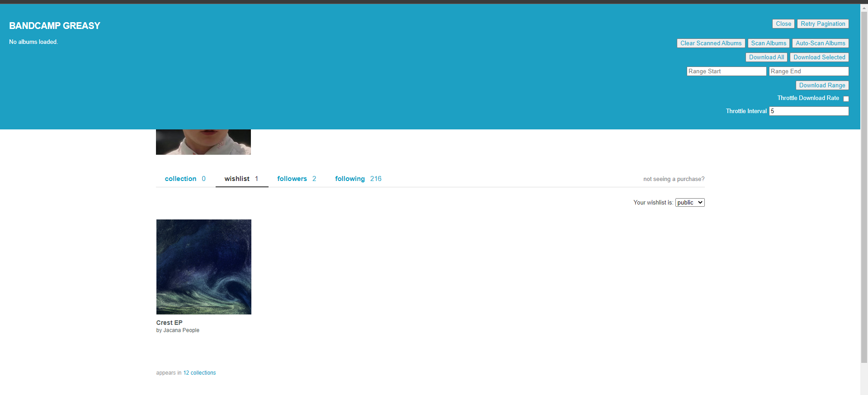This screenshot has height=395, width=868.
Task: Click the Retry Pagination button
Action: pos(823,24)
